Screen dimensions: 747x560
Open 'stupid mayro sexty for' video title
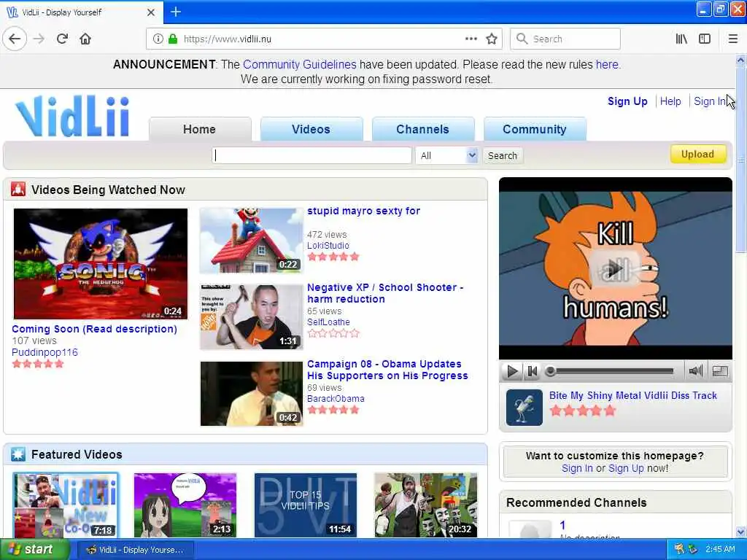click(x=363, y=211)
